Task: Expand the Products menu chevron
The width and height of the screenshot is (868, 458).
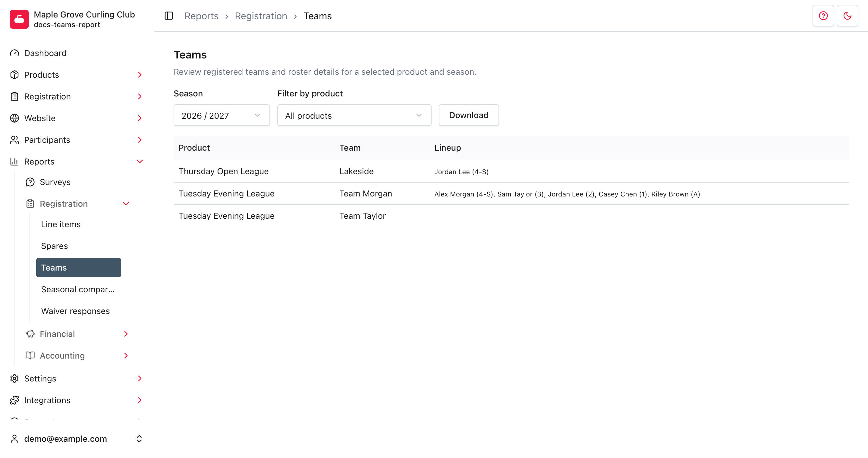Action: point(140,75)
